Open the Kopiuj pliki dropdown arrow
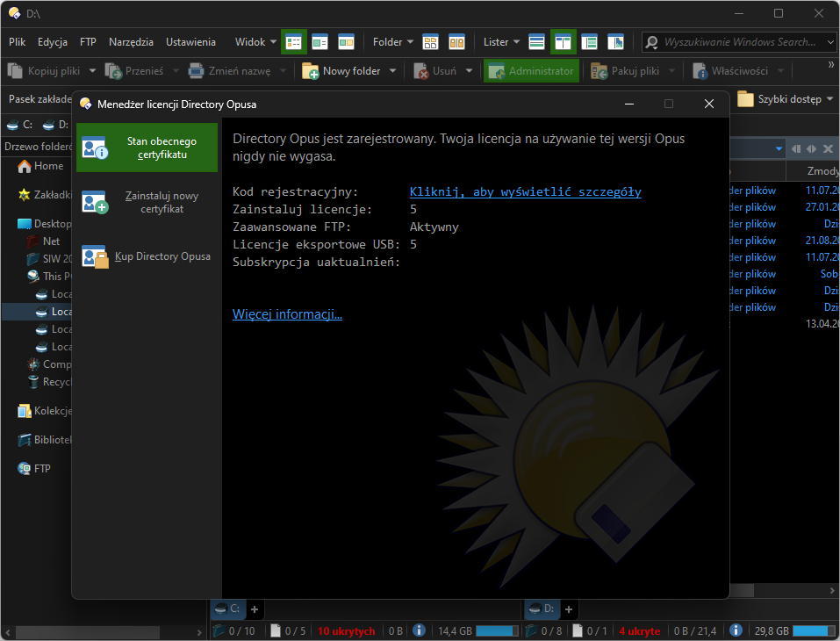Image resolution: width=840 pixels, height=641 pixels. (x=92, y=71)
